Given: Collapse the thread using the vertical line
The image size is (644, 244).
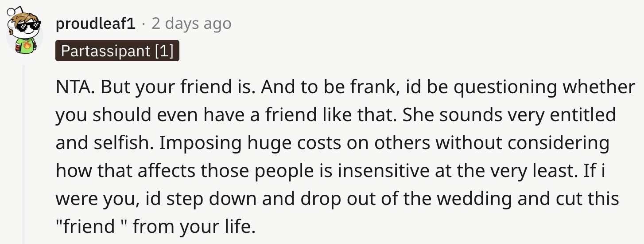Looking at the screenshot, I should click(24, 154).
